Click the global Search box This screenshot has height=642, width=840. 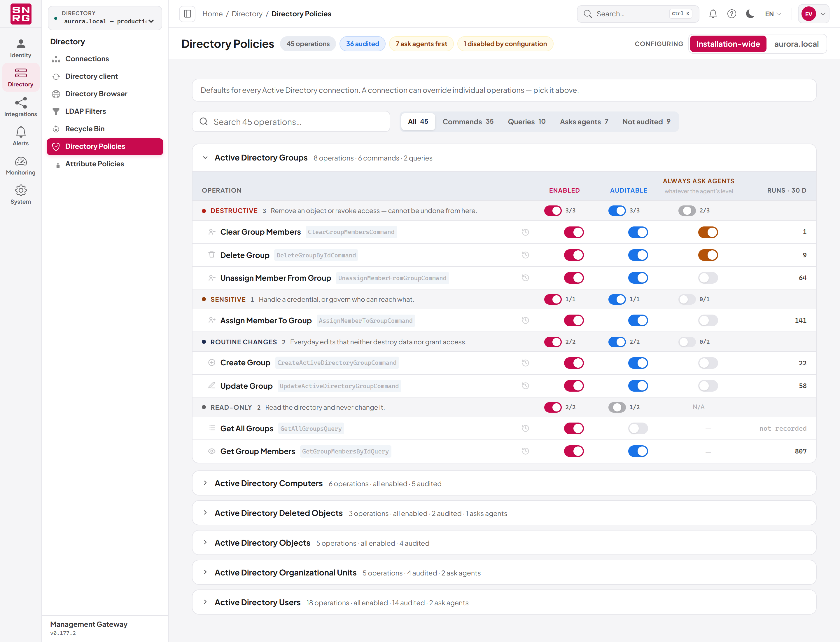pos(638,14)
